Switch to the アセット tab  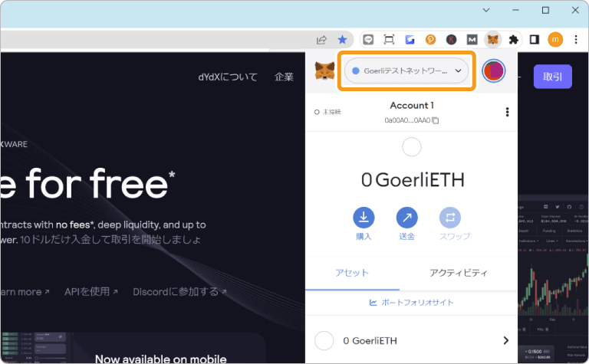point(352,273)
